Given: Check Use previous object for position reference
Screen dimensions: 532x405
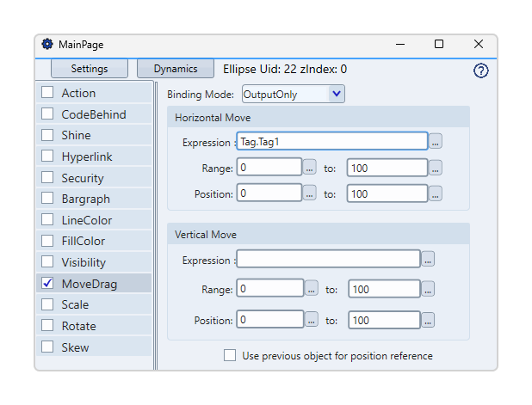Looking at the screenshot, I should click(x=230, y=355).
